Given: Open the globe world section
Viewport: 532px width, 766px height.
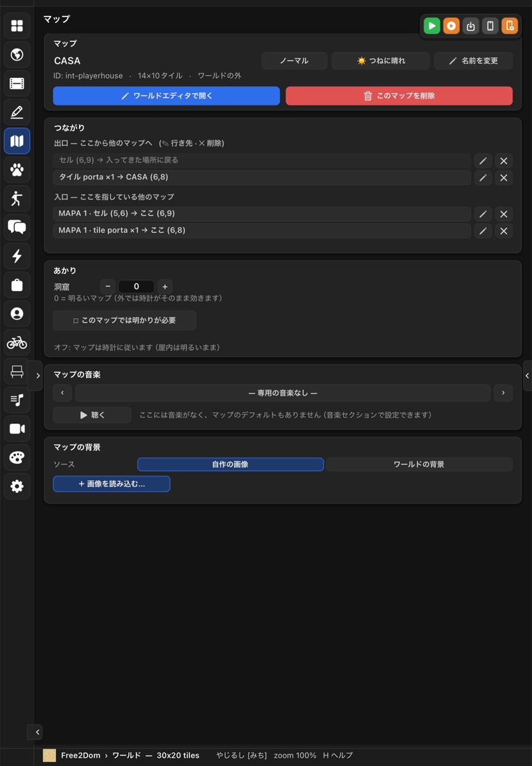Looking at the screenshot, I should point(17,54).
